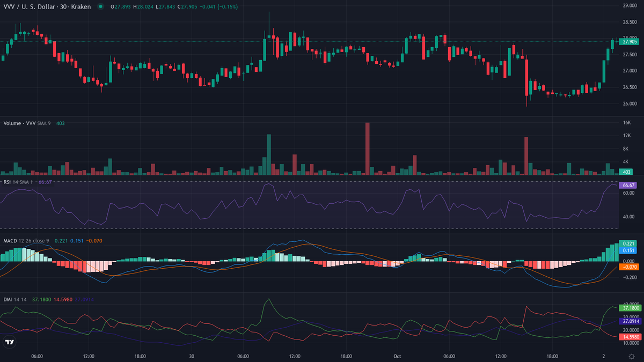Click the SMA 9 value 403 in Volume legend

(x=61, y=123)
